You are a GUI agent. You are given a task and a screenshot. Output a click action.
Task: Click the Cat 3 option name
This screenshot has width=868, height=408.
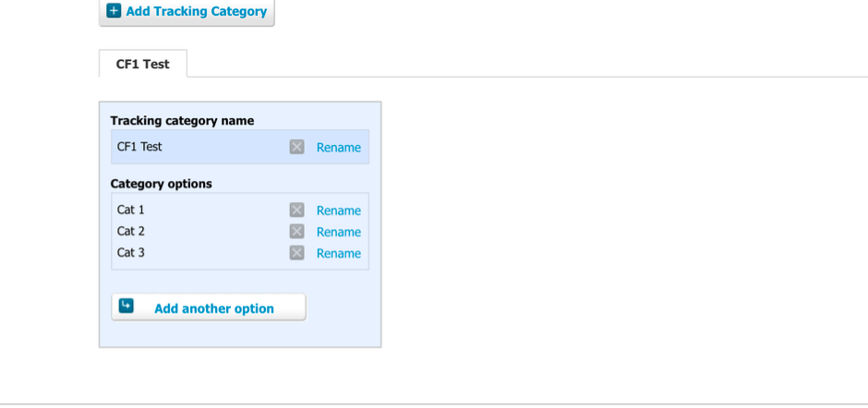click(131, 253)
